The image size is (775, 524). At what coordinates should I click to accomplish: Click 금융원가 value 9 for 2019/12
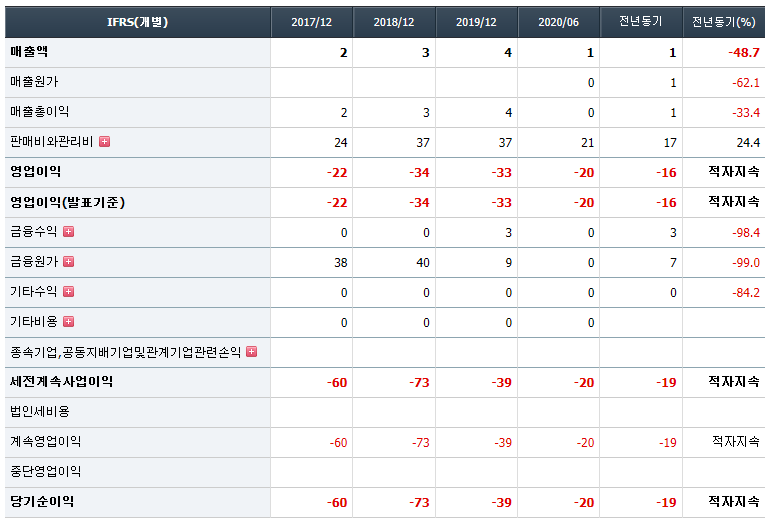coord(509,263)
